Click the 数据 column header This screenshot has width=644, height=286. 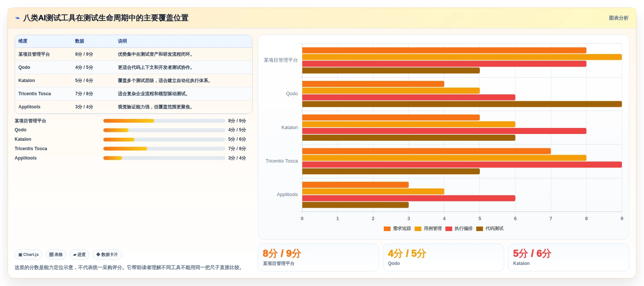click(x=80, y=41)
